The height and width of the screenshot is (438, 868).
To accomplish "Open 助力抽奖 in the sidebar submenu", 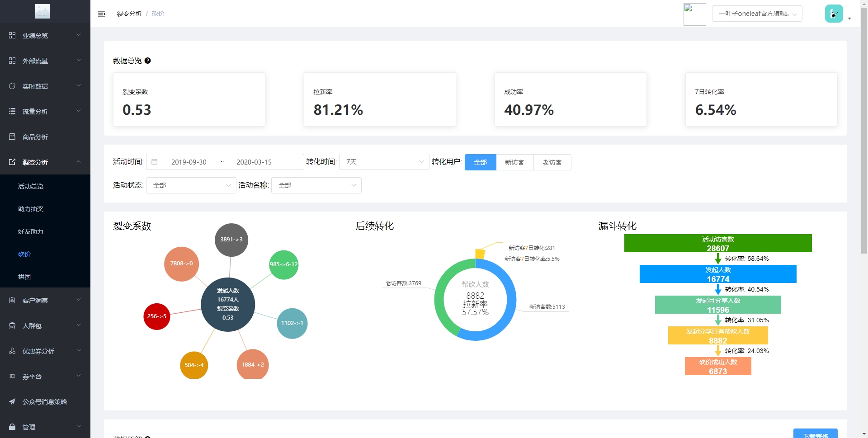I will coord(31,209).
